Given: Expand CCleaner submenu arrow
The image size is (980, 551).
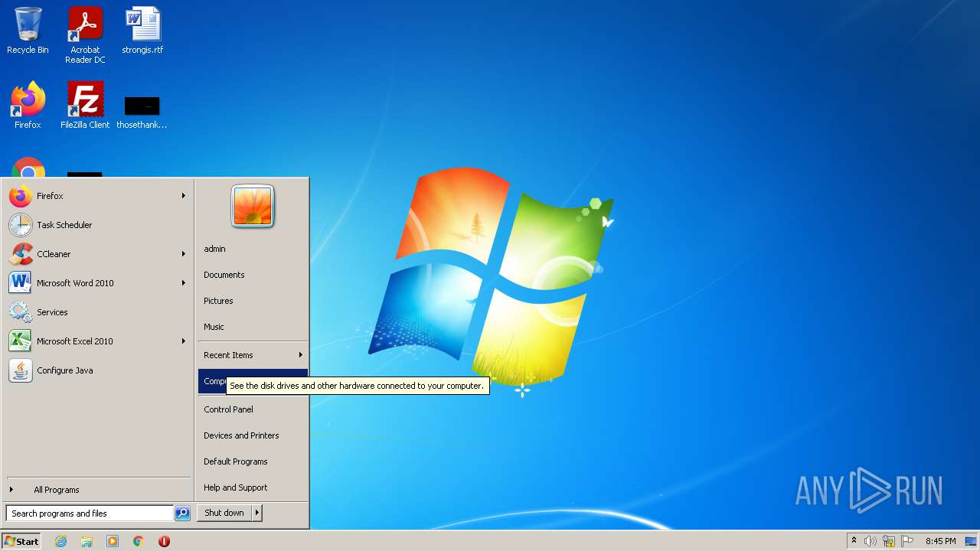Looking at the screenshot, I should point(184,254).
